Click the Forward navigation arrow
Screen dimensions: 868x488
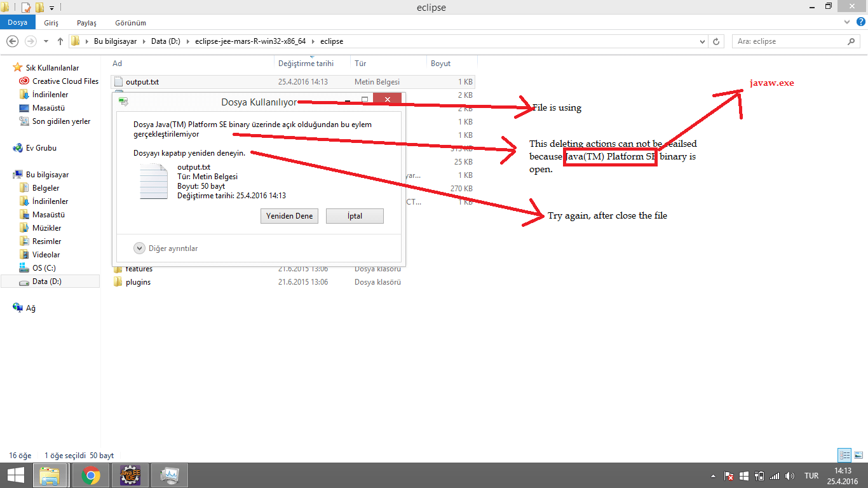coord(30,41)
